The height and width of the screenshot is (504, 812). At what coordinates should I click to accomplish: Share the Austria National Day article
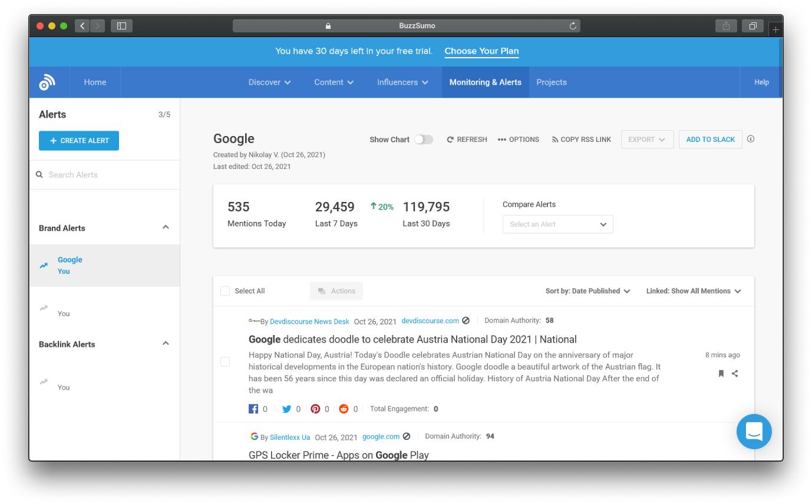pos(735,373)
